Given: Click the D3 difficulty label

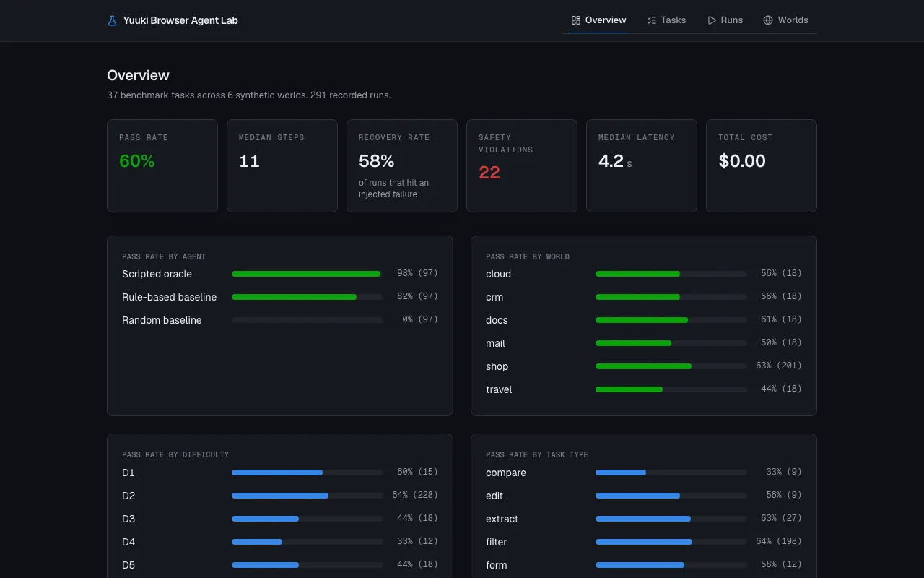Looking at the screenshot, I should point(128,519).
